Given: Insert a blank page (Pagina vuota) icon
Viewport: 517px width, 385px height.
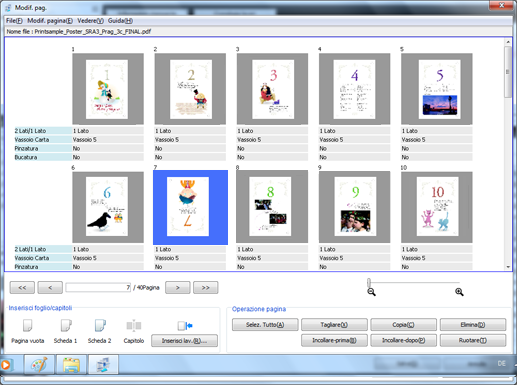Looking at the screenshot, I should point(27,326).
